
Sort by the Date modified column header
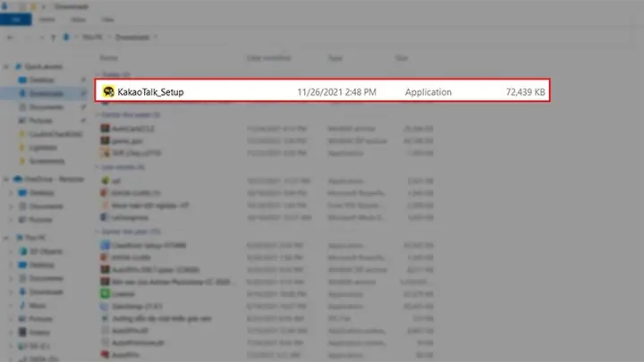[269, 58]
